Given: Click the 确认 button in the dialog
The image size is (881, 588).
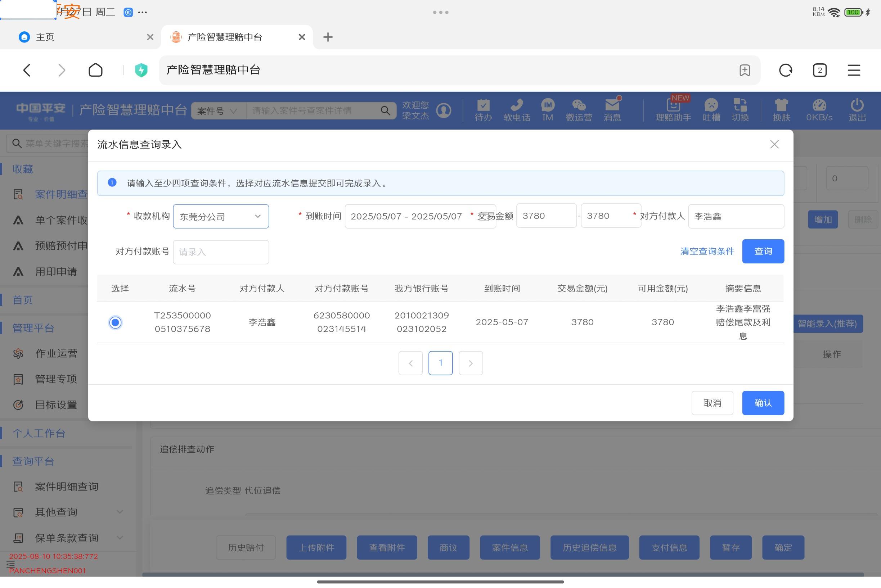Looking at the screenshot, I should (763, 403).
